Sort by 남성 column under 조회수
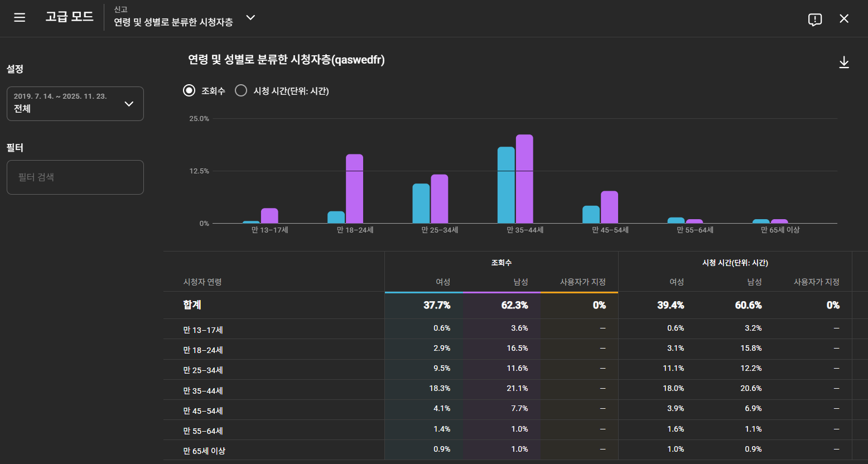The image size is (868, 464). point(520,282)
